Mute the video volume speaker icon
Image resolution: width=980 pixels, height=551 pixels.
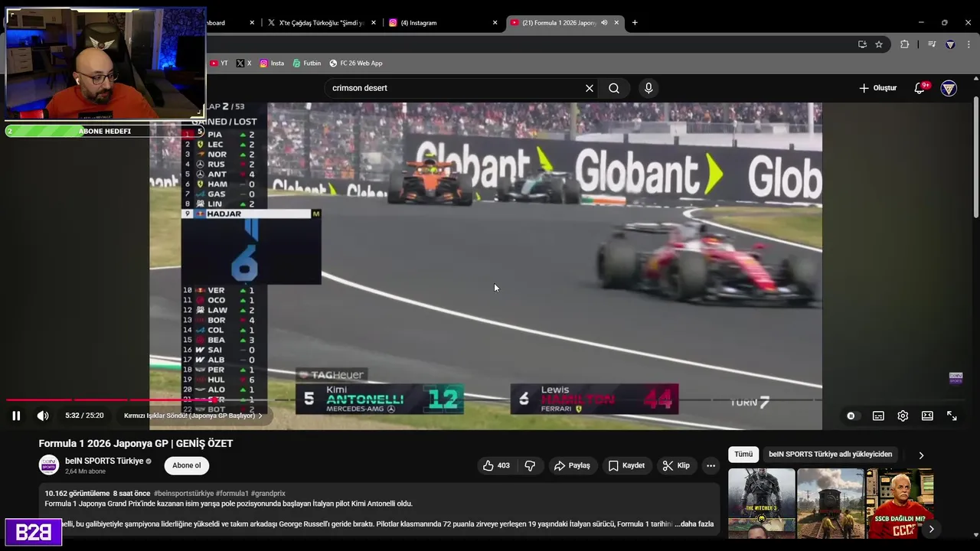tap(43, 416)
